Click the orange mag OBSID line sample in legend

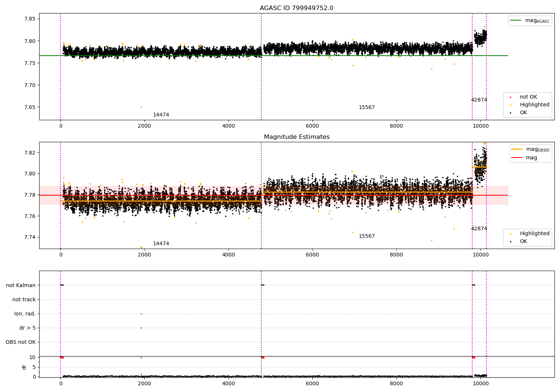click(517, 149)
